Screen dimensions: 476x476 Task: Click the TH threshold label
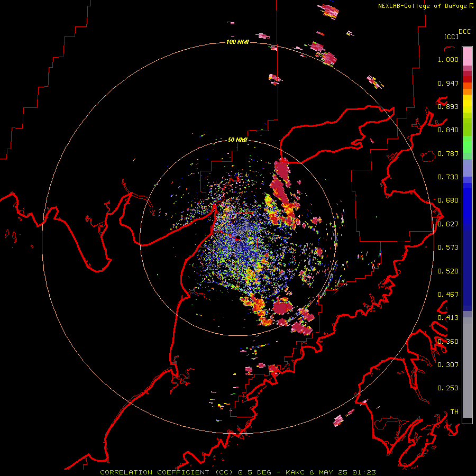tap(454, 412)
